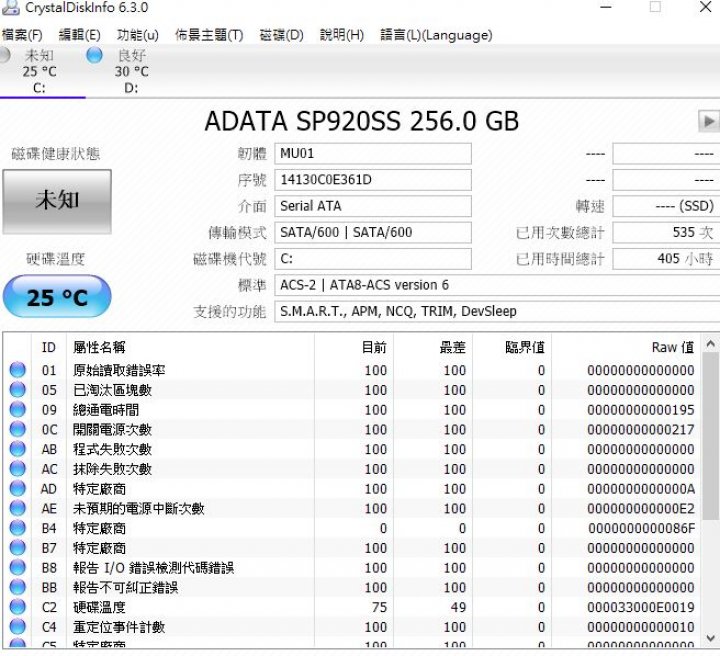This screenshot has height=656, width=720.
Task: Click the Raw 值 column header
Action: point(626,348)
